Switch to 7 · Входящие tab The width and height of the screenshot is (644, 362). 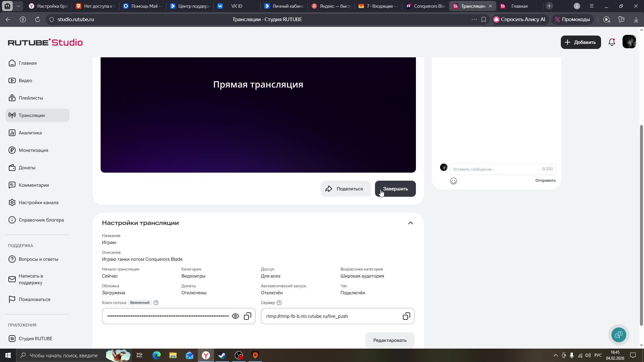pyautogui.click(x=378, y=6)
